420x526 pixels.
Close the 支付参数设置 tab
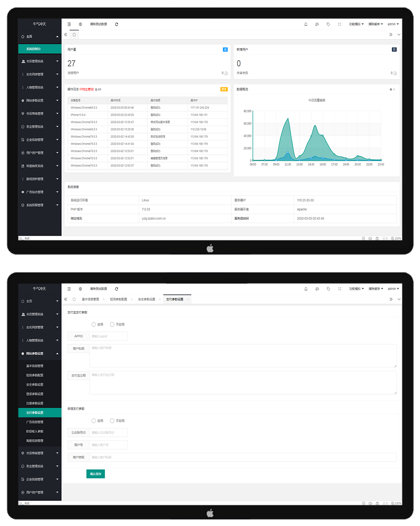pyautogui.click(x=188, y=299)
